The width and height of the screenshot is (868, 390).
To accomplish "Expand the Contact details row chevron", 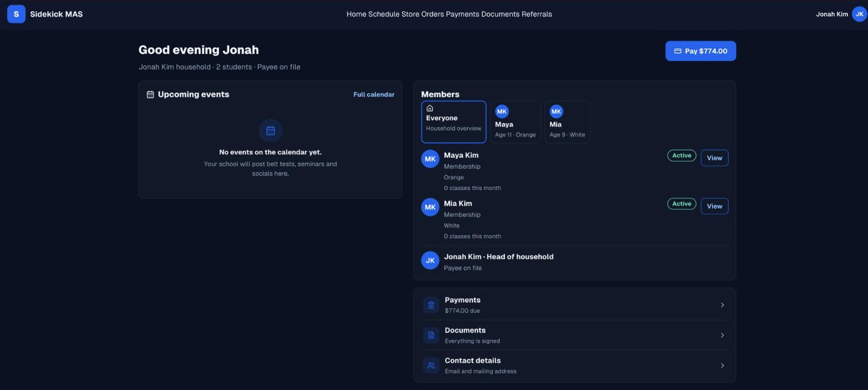I will click(x=722, y=365).
